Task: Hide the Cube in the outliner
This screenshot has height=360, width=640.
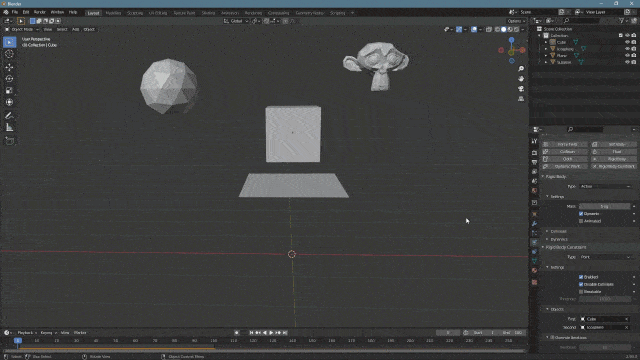Action: click(x=627, y=42)
